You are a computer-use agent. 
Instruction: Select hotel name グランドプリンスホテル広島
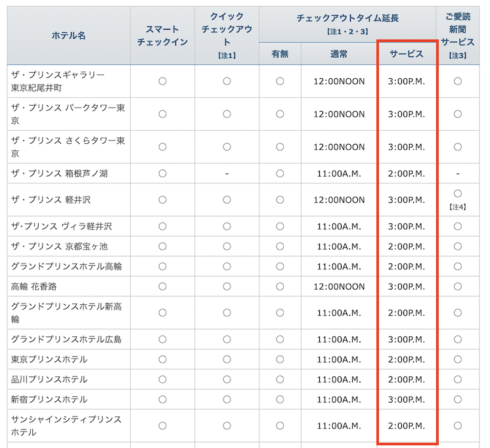(x=66, y=339)
